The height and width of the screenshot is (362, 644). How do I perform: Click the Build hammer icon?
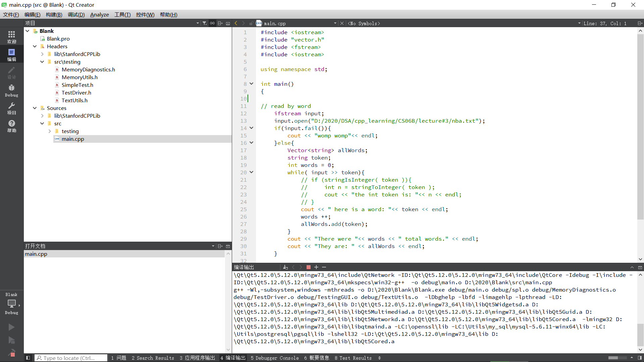coord(11,353)
